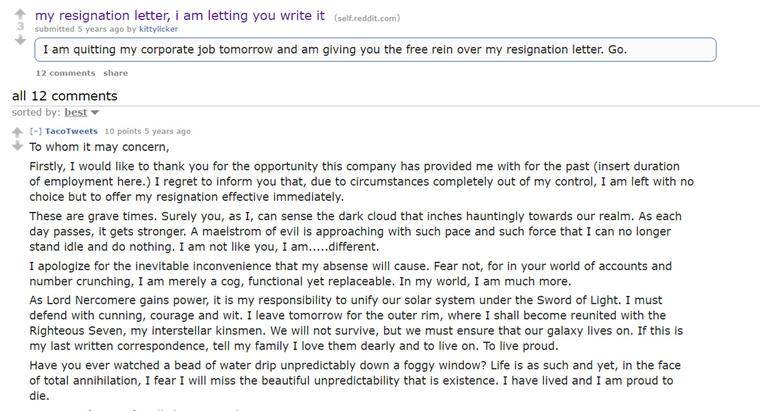The height and width of the screenshot is (411, 760).
Task: Click the 12 comments link under post
Action: 65,73
